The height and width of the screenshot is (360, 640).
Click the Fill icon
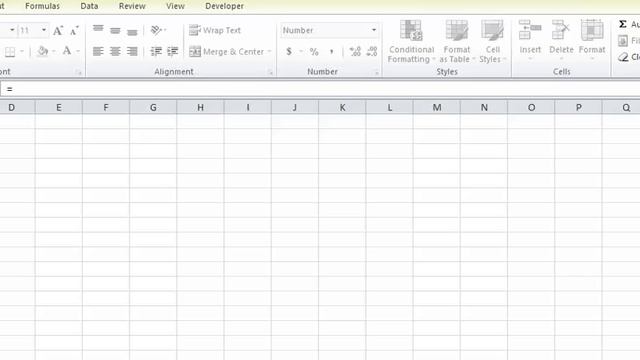[623, 40]
